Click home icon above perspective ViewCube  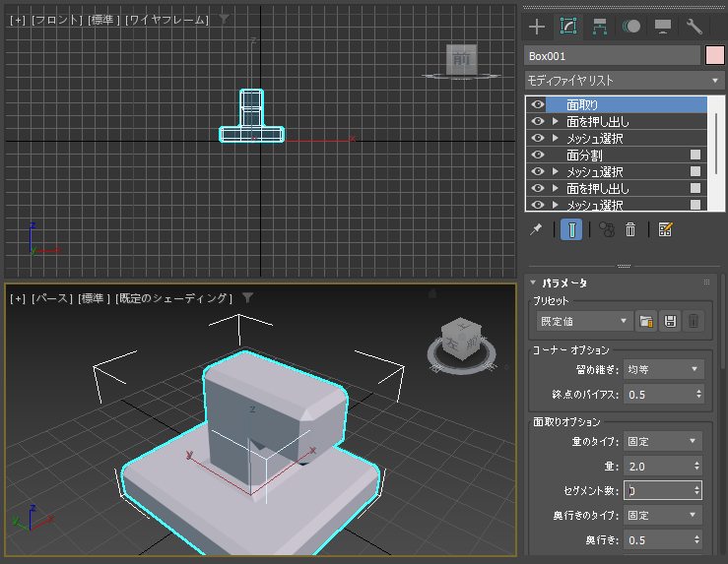tap(432, 293)
